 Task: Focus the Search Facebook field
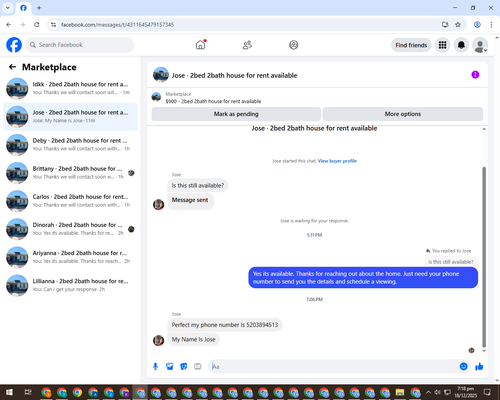[80, 45]
